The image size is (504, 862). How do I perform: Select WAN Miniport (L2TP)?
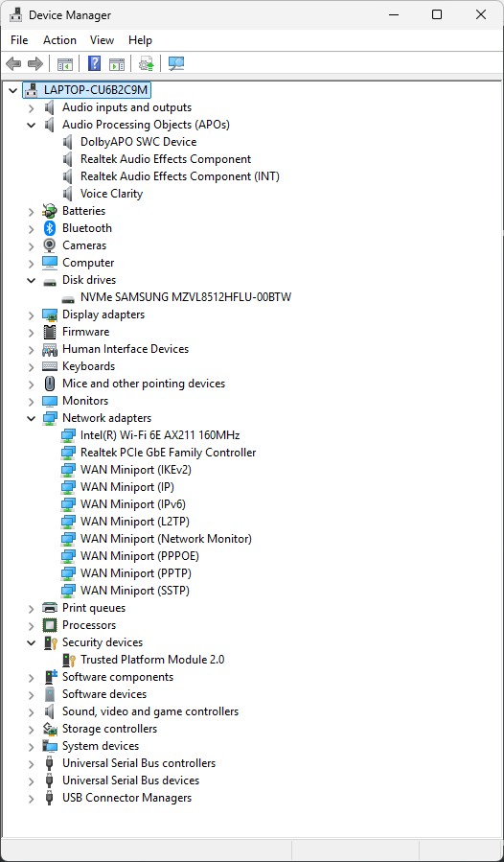pyautogui.click(x=135, y=522)
